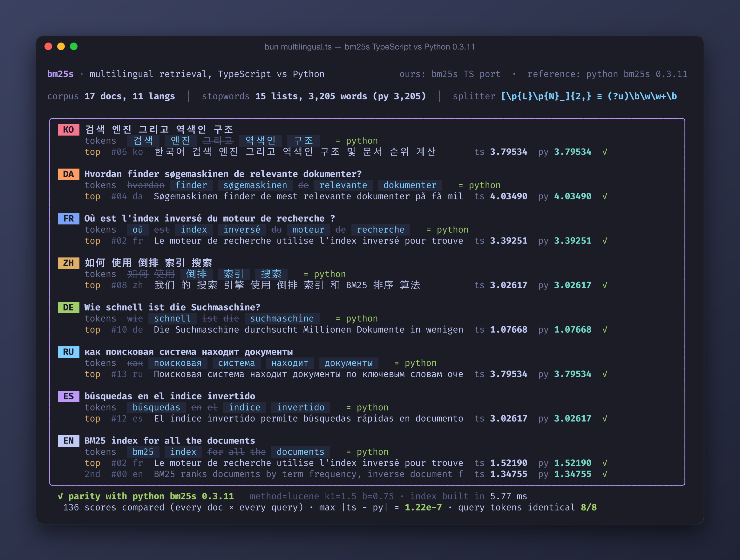740x560 pixels.
Task: Click the DE language badge
Action: 68,308
